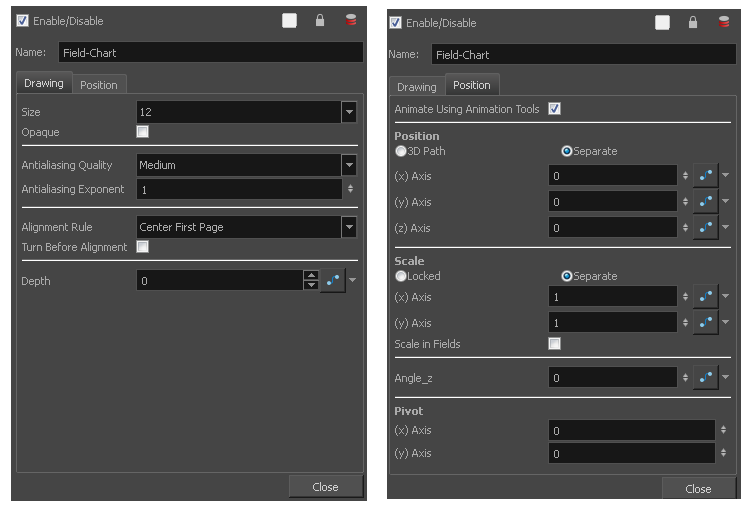The width and height of the screenshot is (753, 513).
Task: Click function curve icon for Position (z) Axis
Action: pyautogui.click(x=705, y=227)
